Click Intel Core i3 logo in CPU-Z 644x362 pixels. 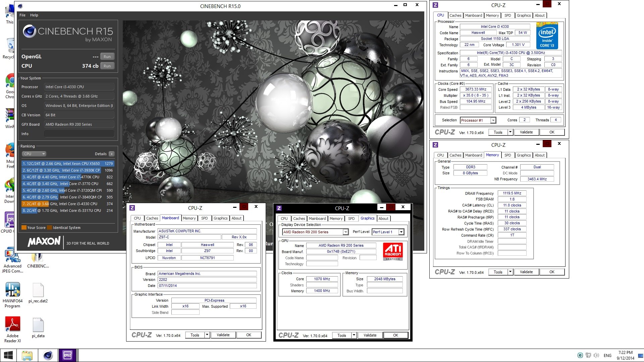pyautogui.click(x=547, y=36)
